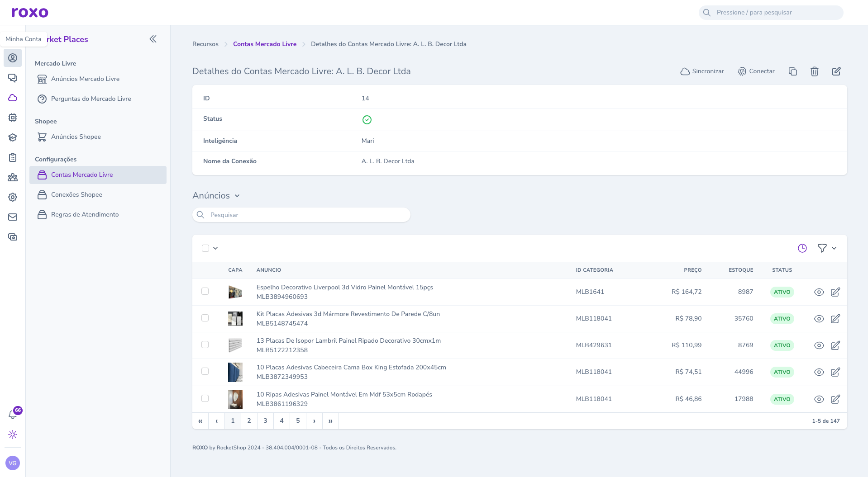
Task: Open Perguntas do Mercado Livre menu item
Action: (x=98, y=99)
